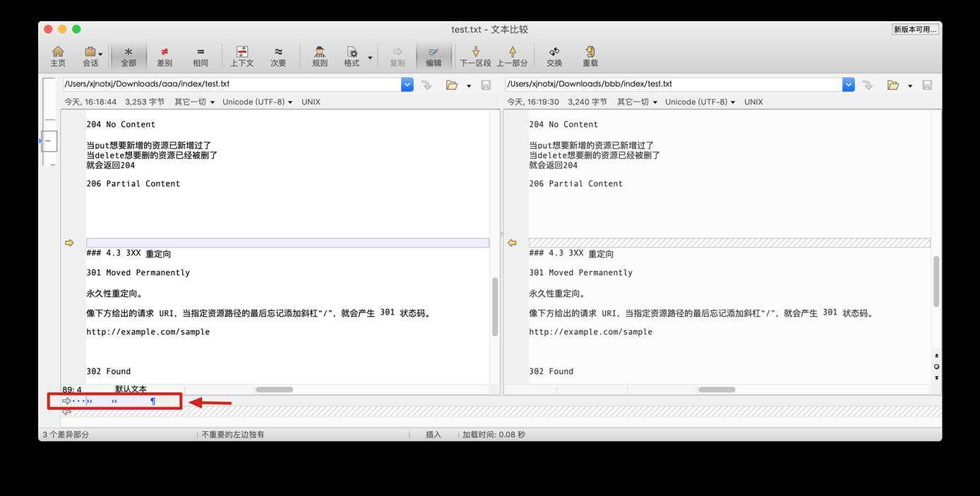Click the right pane vertical scrollbar thumb
980x496 pixels.
pyautogui.click(x=936, y=281)
